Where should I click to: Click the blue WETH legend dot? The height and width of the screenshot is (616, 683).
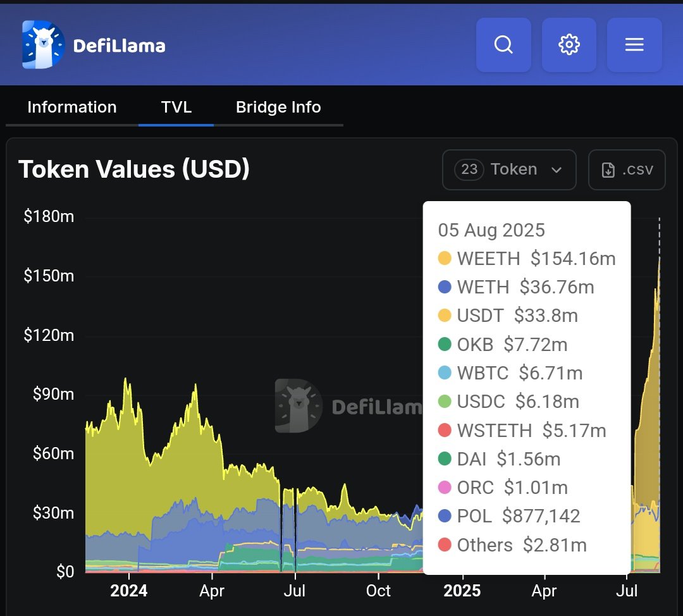pyautogui.click(x=445, y=287)
